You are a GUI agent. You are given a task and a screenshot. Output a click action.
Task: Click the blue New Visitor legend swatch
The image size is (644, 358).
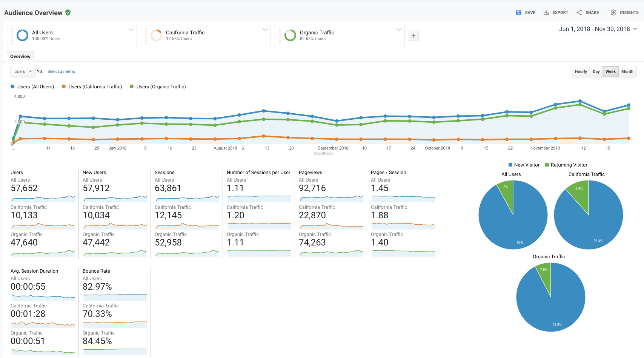510,165
